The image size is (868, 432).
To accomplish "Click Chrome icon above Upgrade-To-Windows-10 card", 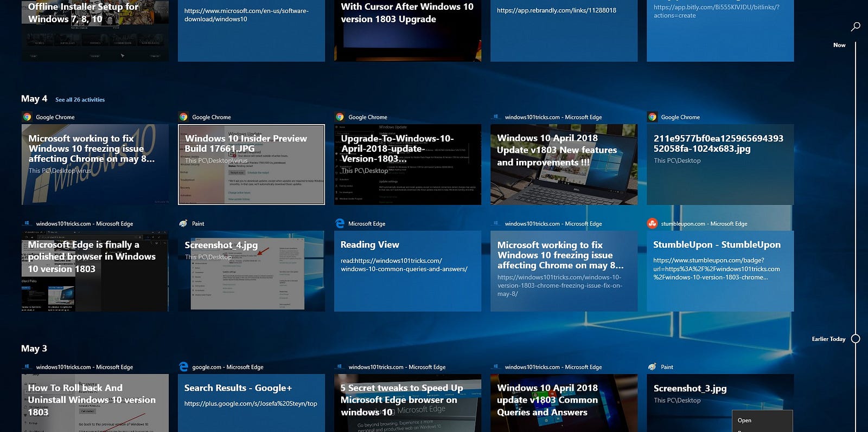I will [x=340, y=117].
